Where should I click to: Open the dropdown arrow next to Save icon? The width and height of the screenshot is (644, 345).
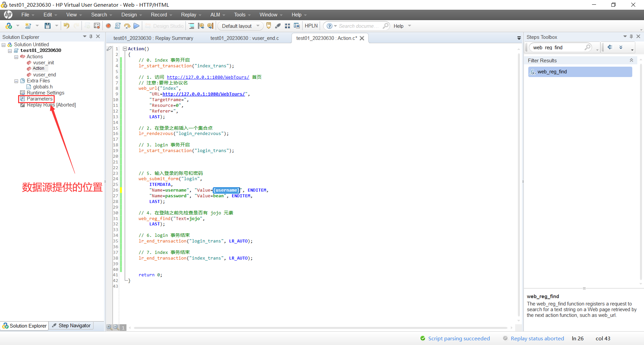tap(56, 26)
